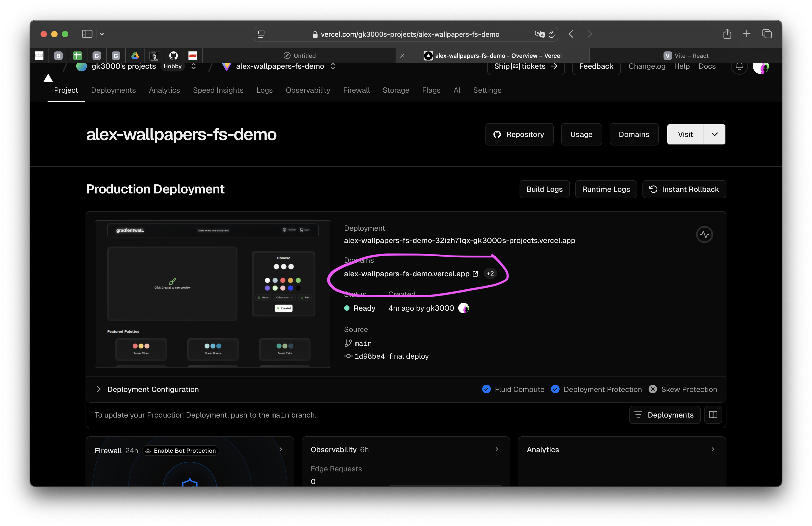
Task: Click the translate icon in address bar
Action: point(540,34)
